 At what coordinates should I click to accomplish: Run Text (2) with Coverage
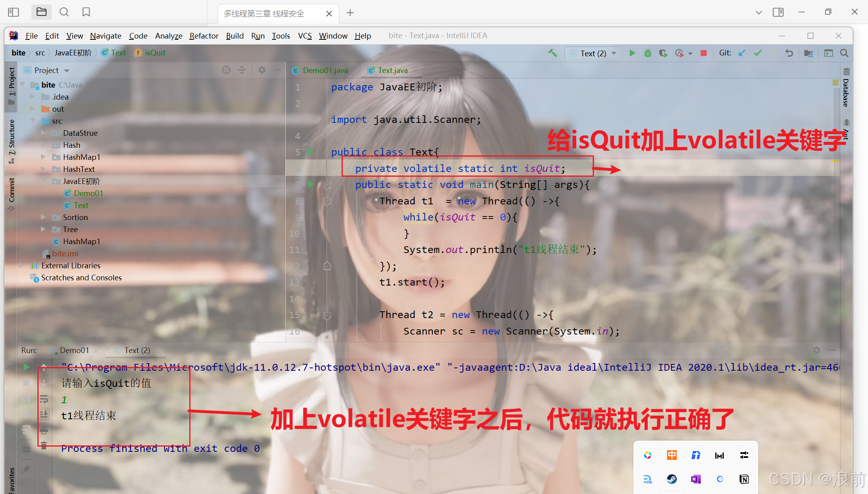663,53
